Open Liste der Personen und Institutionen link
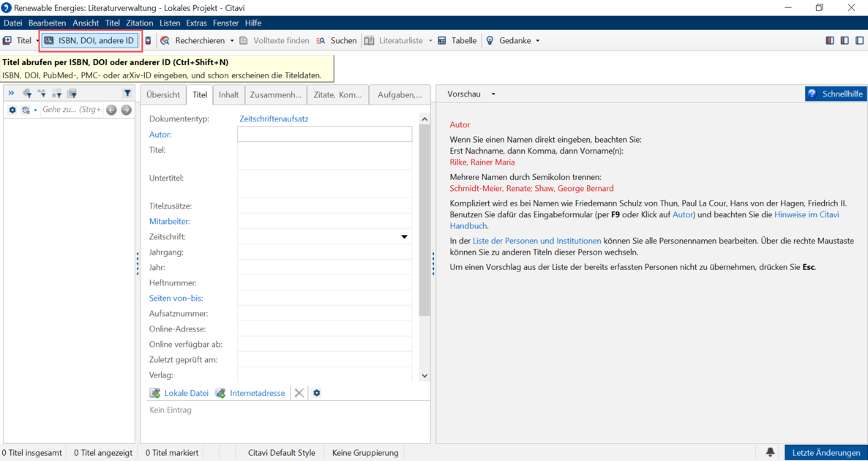The height and width of the screenshot is (461, 868). click(537, 241)
